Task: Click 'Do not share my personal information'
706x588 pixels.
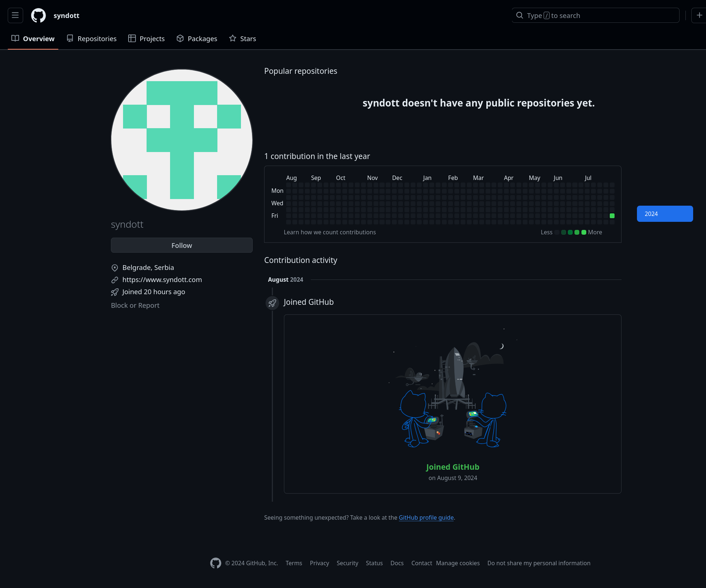Action: point(539,563)
